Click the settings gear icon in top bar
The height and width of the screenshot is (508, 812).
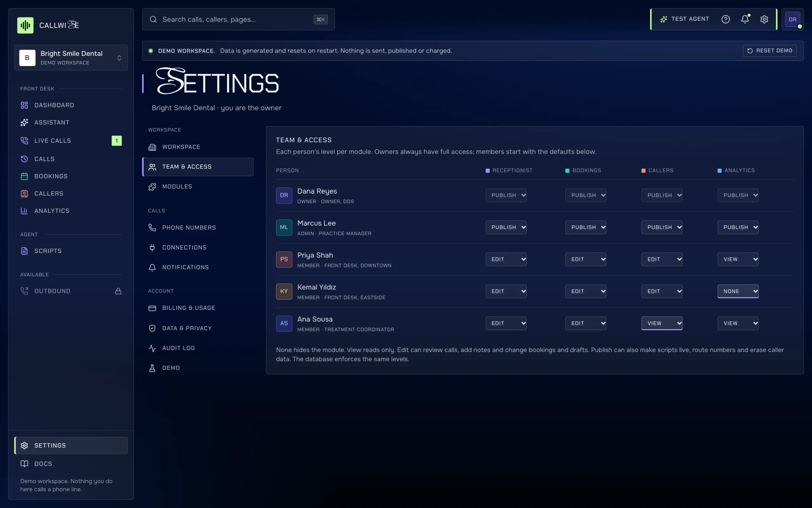tap(764, 19)
